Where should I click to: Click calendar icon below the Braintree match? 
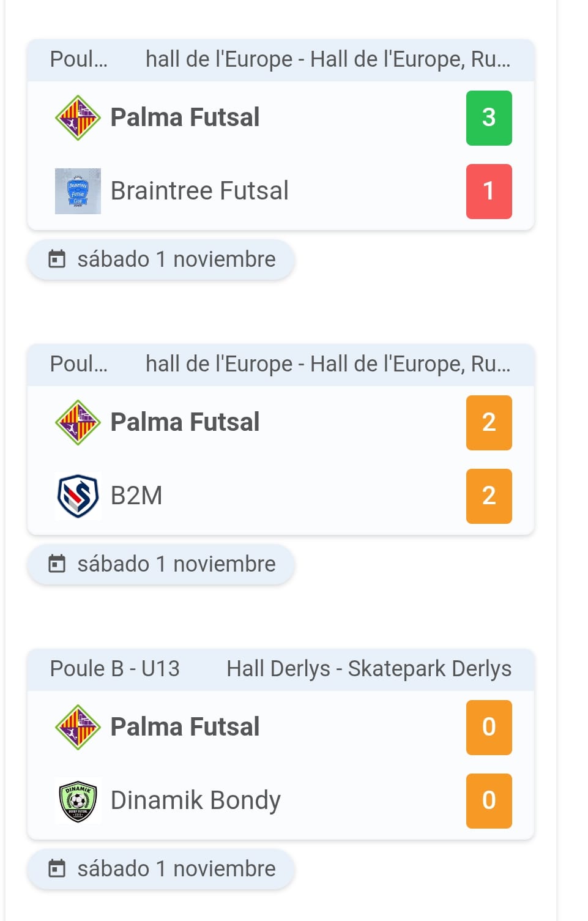pyautogui.click(x=57, y=259)
